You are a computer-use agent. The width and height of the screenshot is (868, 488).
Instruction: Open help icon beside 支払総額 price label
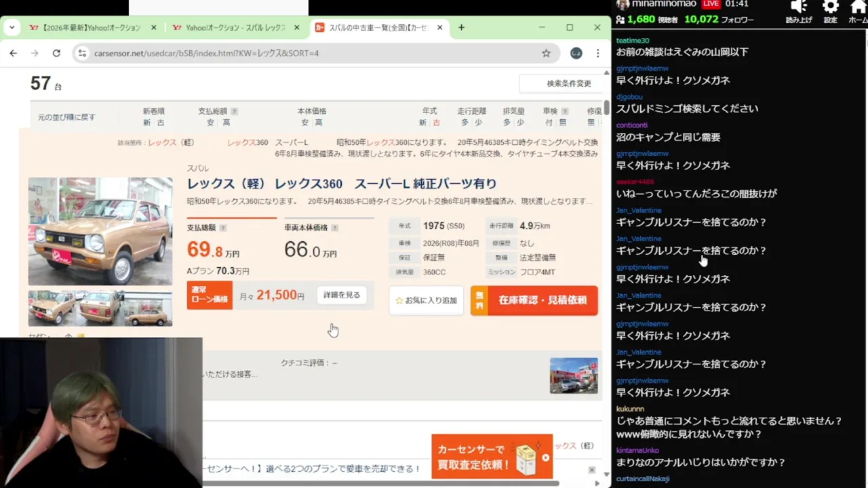tap(222, 228)
